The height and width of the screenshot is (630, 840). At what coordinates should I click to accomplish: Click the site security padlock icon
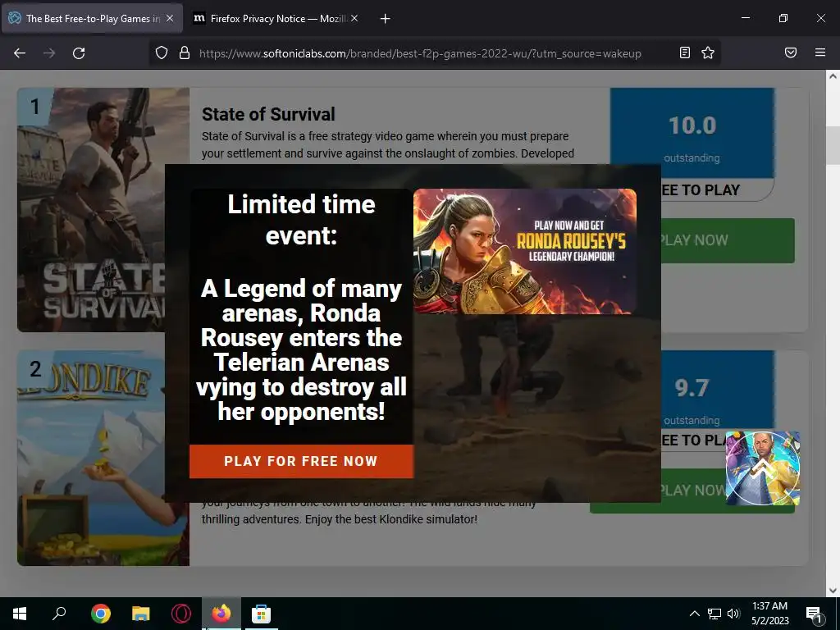coord(185,52)
